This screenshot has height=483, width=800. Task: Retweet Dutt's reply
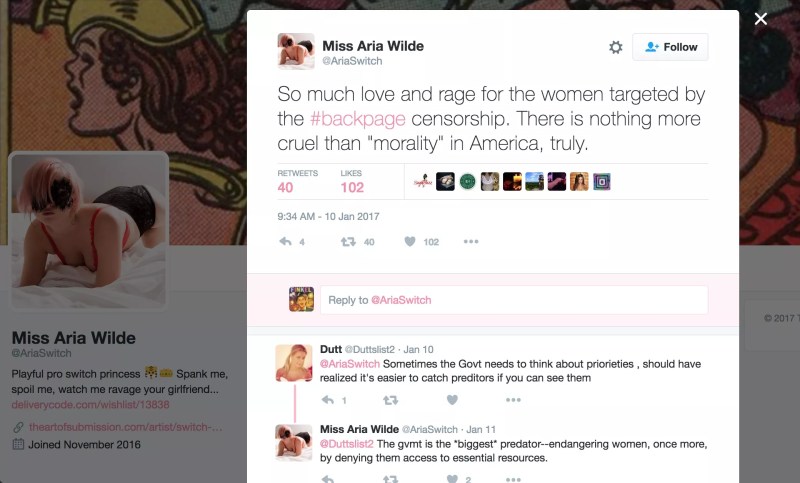390,400
